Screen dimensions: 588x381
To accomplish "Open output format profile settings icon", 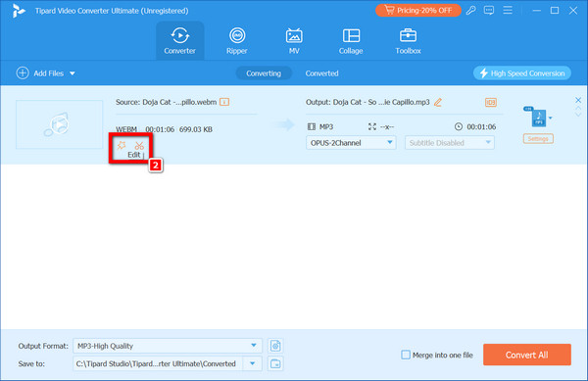I will (275, 346).
